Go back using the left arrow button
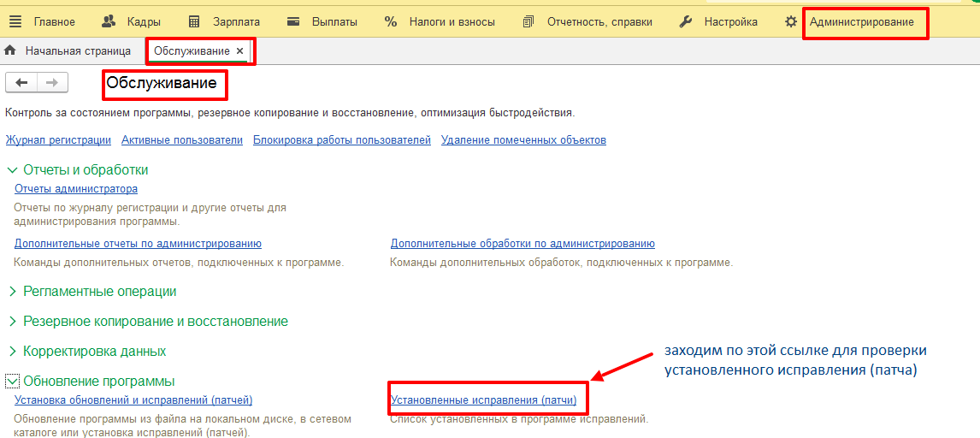 pyautogui.click(x=21, y=82)
